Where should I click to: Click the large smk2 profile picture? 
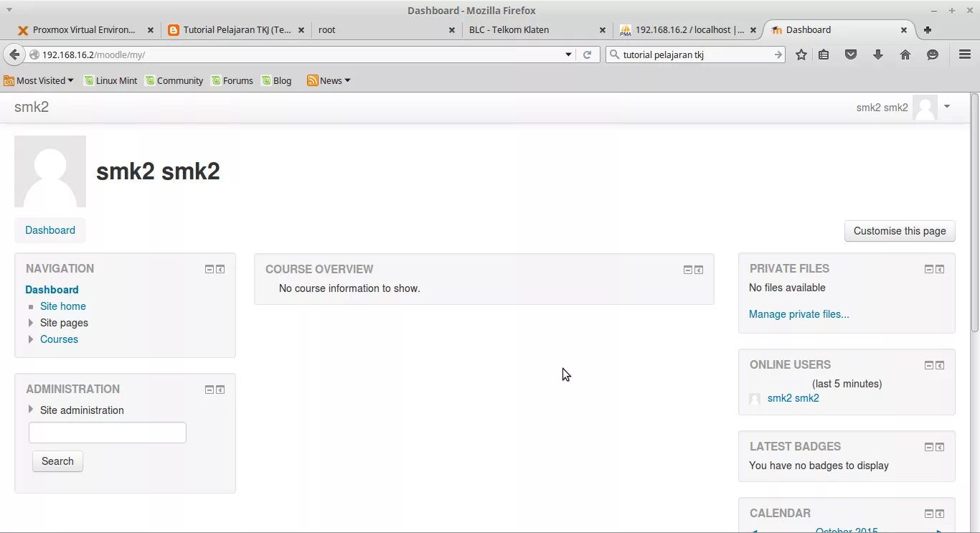(50, 171)
